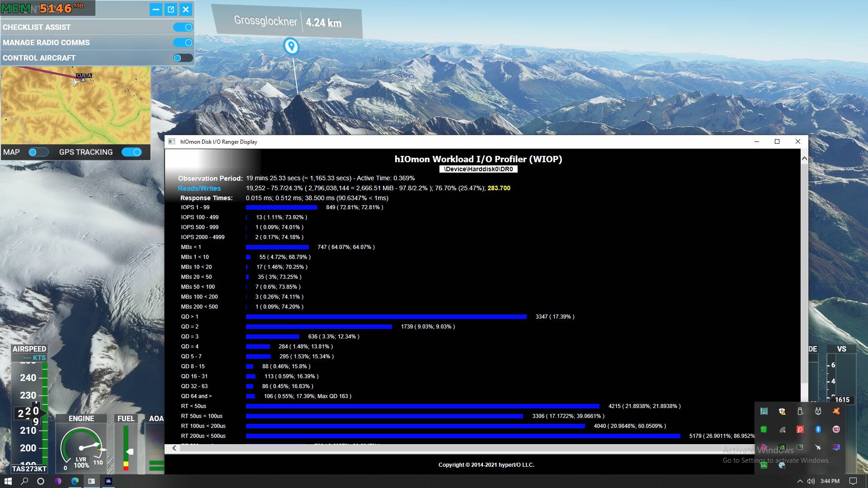Open Microsoft Edge from the taskbar

75,481
